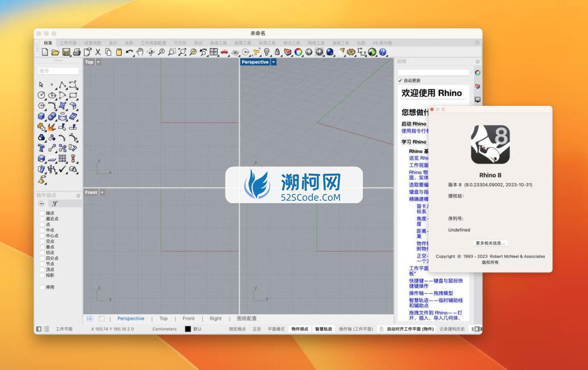The width and height of the screenshot is (588, 370).
Task: Click the Paste clipboard icon
Action: tap(119, 52)
